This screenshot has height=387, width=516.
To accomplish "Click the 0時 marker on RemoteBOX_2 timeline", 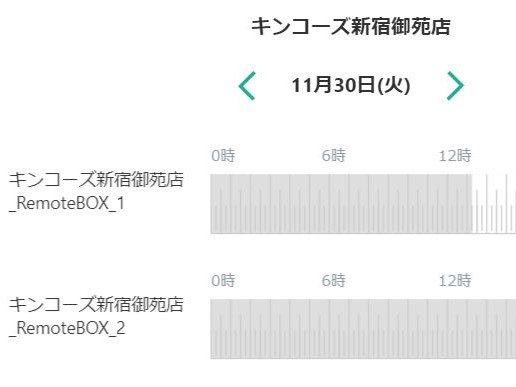I will 223,281.
